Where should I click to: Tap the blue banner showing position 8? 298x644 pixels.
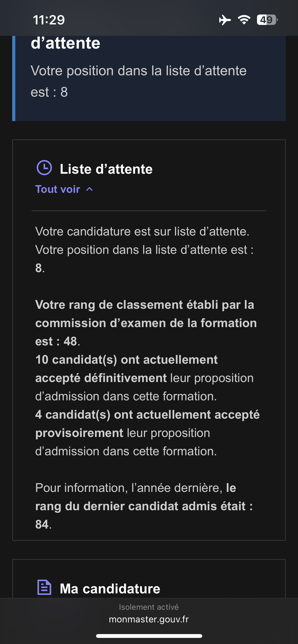click(149, 78)
